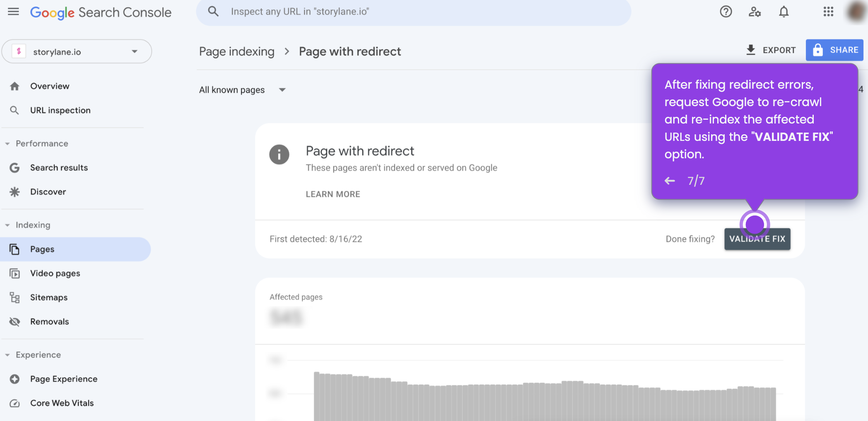View notifications via the bell icon
Image resolution: width=868 pixels, height=421 pixels.
[x=784, y=12]
